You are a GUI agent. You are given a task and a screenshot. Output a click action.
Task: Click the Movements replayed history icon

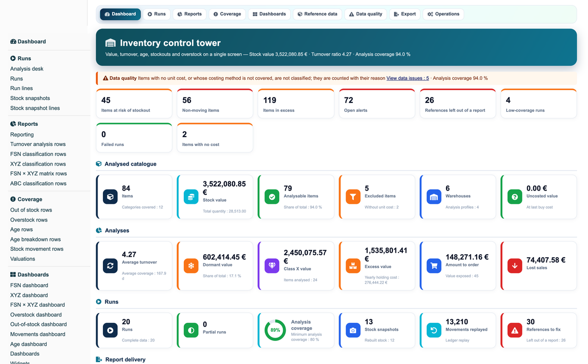coord(434,331)
